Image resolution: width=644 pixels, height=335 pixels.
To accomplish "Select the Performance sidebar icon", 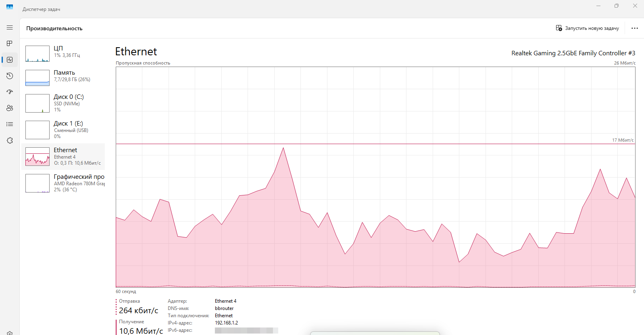I will tap(10, 60).
